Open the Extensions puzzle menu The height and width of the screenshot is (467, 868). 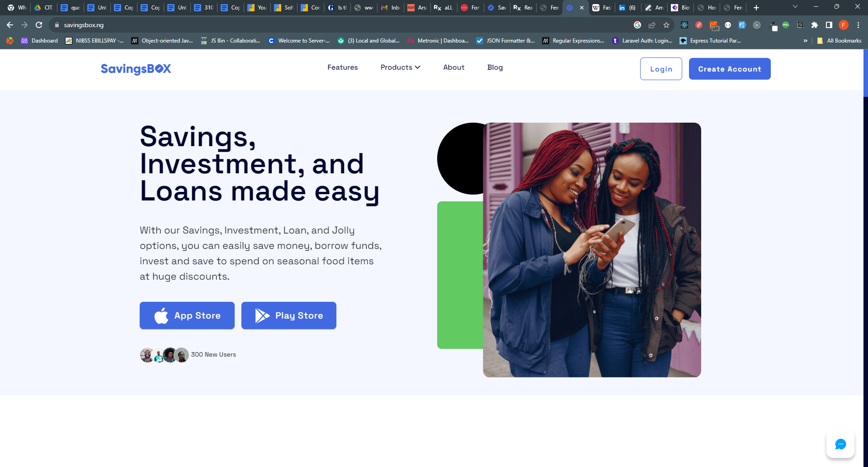(815, 25)
